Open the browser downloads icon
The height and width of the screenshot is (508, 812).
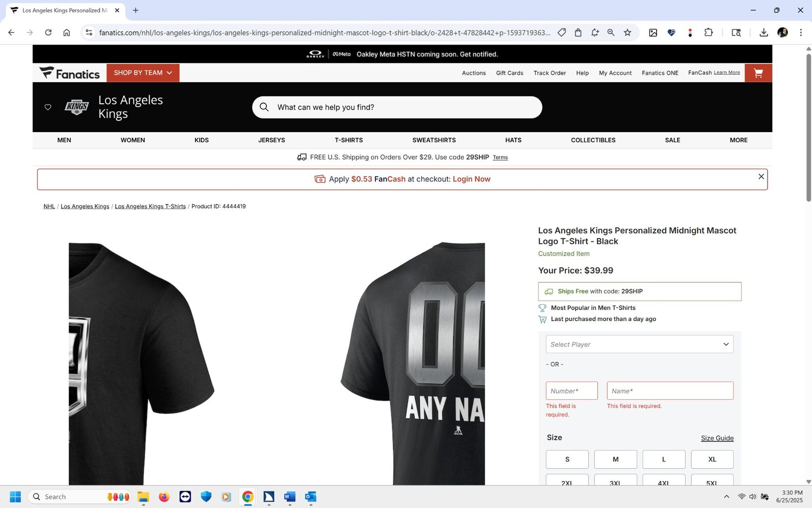(x=763, y=33)
